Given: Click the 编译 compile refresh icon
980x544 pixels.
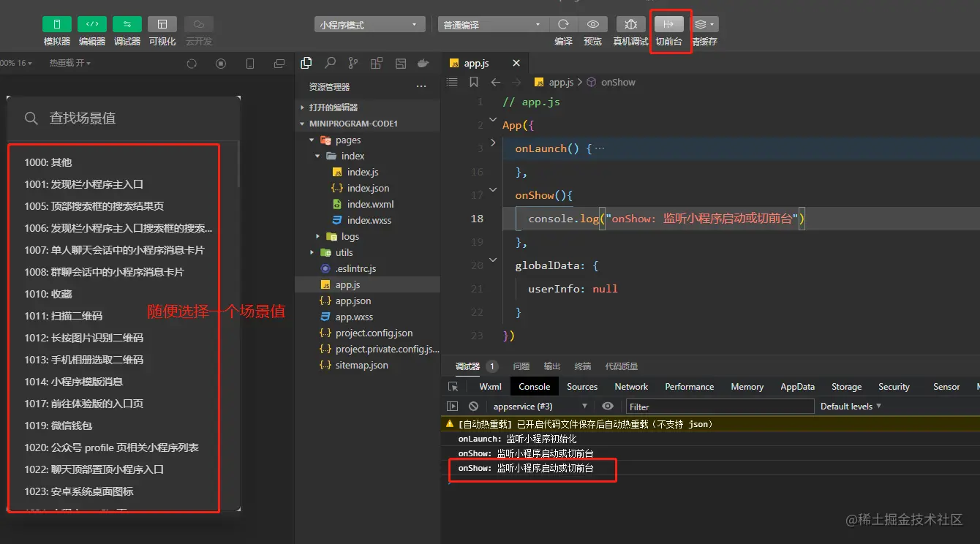Looking at the screenshot, I should coord(563,25).
